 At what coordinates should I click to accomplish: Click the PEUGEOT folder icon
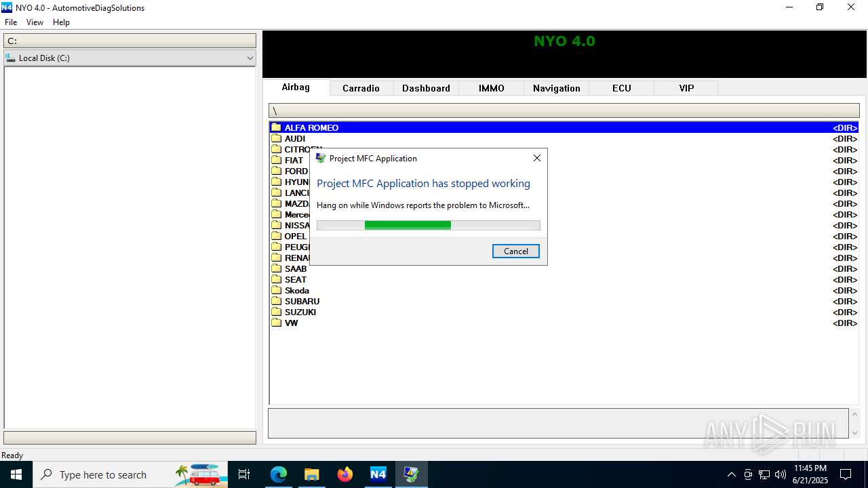[276, 247]
